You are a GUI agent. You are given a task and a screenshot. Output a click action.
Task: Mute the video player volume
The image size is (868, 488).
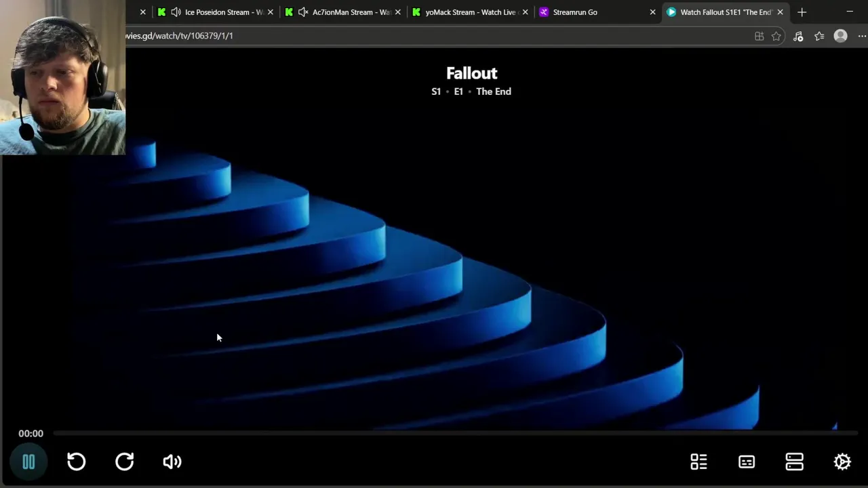point(172,462)
